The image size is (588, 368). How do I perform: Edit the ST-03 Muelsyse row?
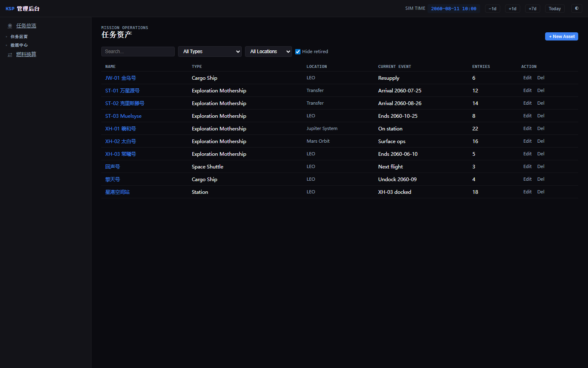pyautogui.click(x=528, y=116)
